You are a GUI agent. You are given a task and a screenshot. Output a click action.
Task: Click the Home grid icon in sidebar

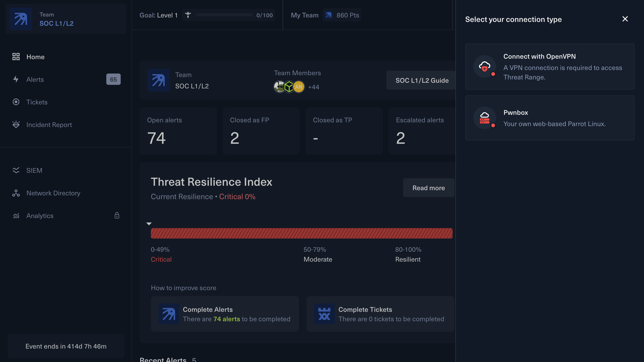tap(16, 57)
